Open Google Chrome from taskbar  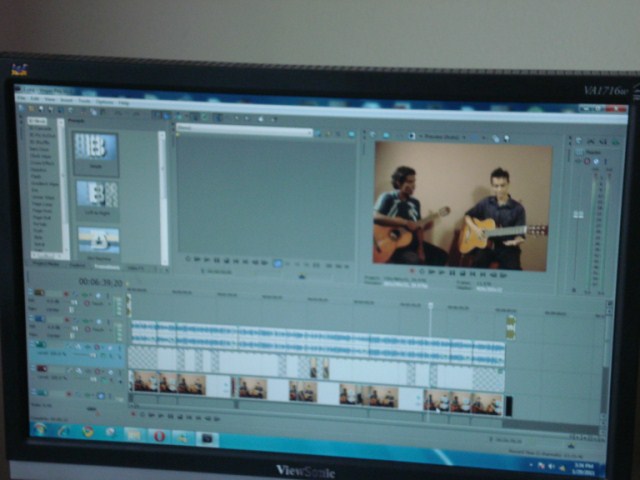88,432
